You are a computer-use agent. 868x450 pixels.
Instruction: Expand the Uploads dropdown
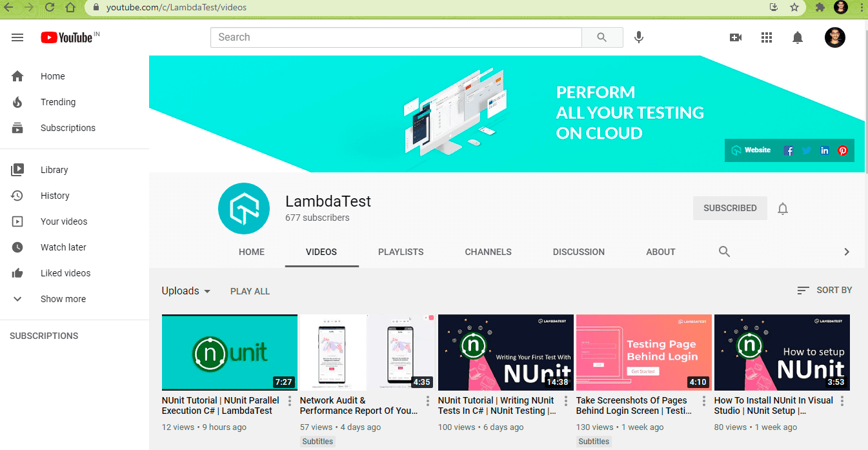(x=186, y=291)
